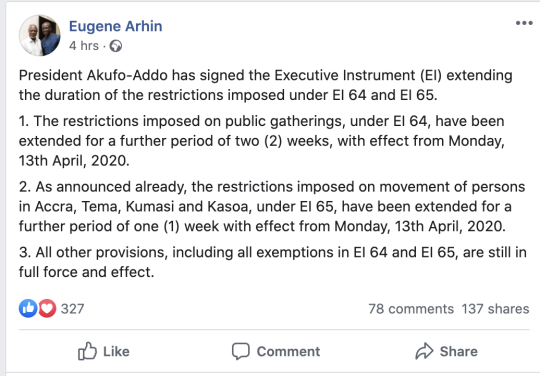Open the 78 comments list
Image resolution: width=540 pixels, height=376 pixels.
point(411,309)
